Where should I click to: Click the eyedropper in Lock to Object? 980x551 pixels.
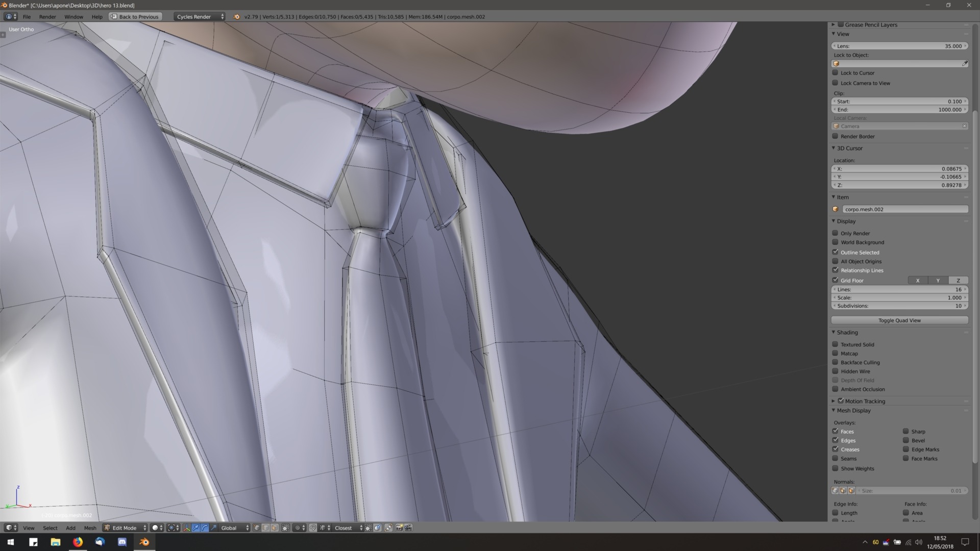tap(965, 64)
